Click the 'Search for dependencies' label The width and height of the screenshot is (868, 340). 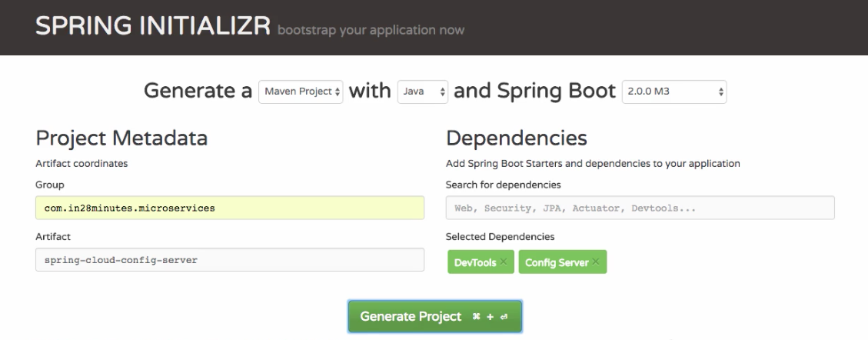[504, 185]
